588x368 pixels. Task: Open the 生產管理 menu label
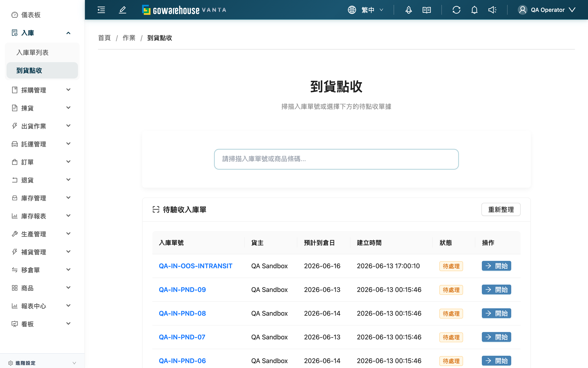[33, 234]
